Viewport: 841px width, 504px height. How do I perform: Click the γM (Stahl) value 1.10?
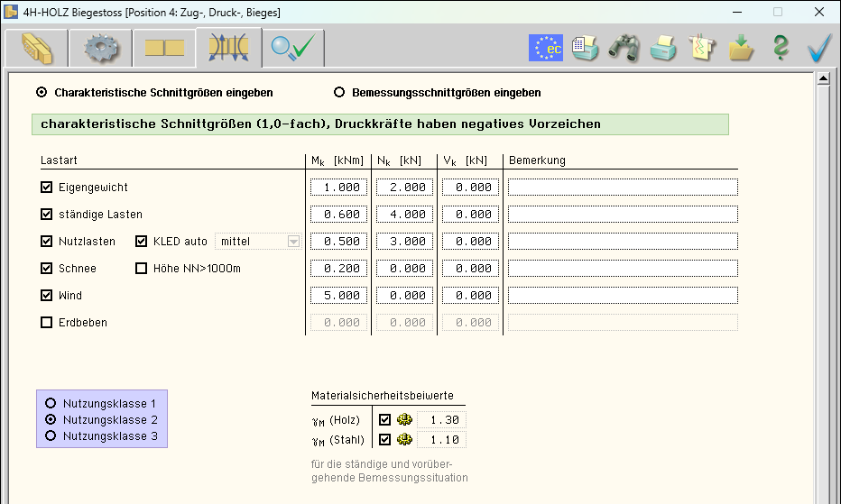pyautogui.click(x=442, y=440)
